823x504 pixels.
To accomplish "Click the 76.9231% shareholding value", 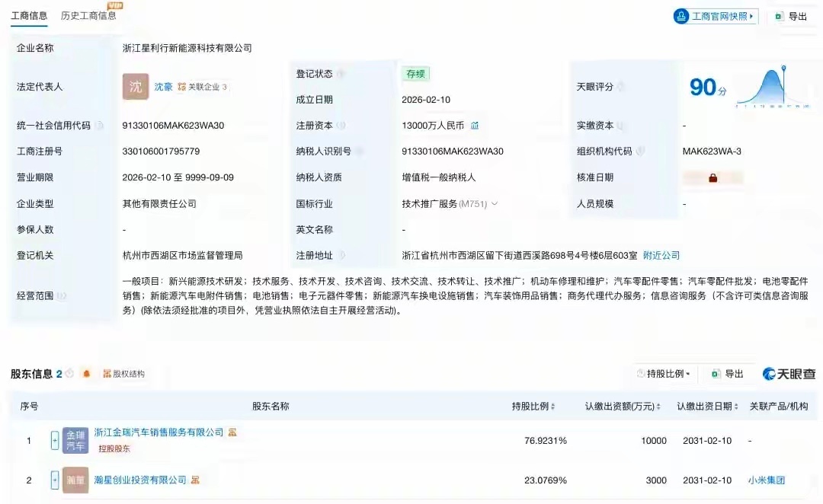I will pos(546,441).
